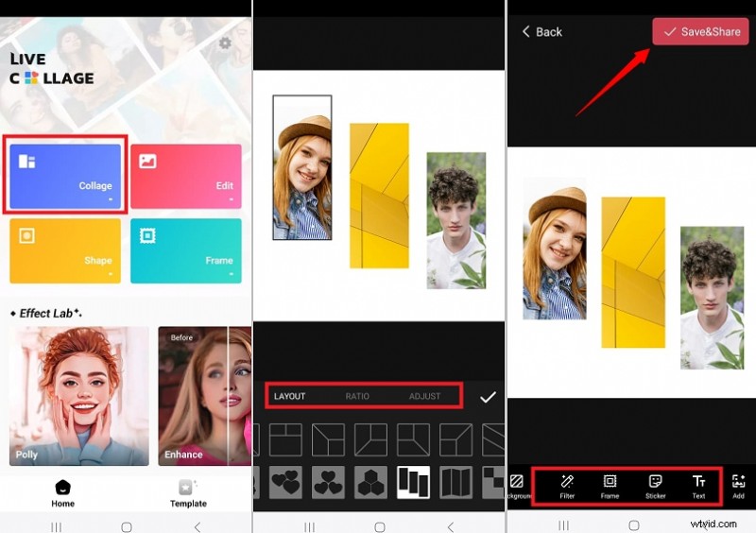
Task: Tap curly-haired man photo in final editor
Action: (713, 298)
